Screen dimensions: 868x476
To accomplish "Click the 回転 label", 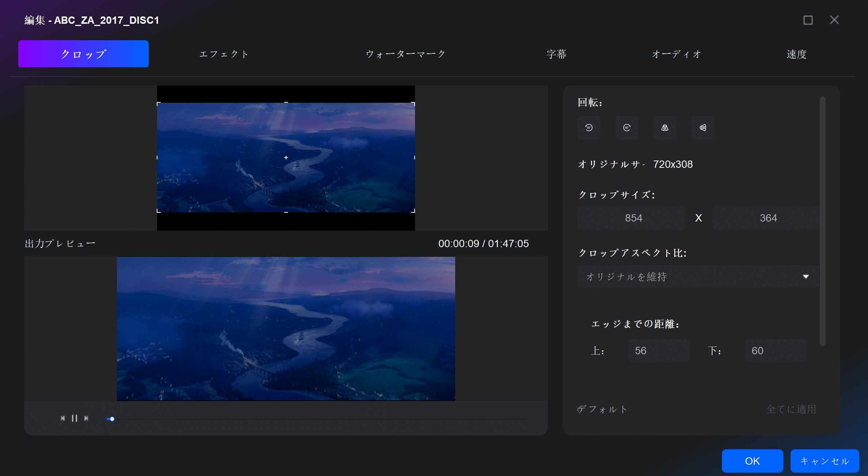I will 590,102.
